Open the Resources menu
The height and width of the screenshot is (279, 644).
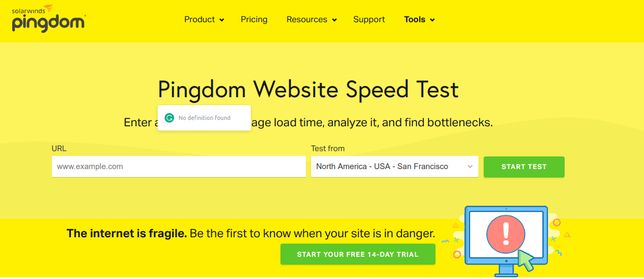(307, 20)
